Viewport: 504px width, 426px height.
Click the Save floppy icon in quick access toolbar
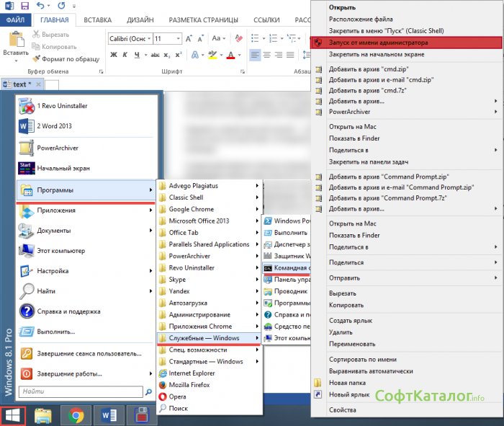pyautogui.click(x=26, y=6)
